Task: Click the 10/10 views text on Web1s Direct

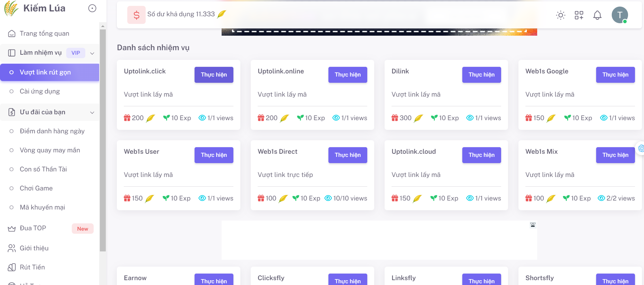Action: (x=350, y=198)
